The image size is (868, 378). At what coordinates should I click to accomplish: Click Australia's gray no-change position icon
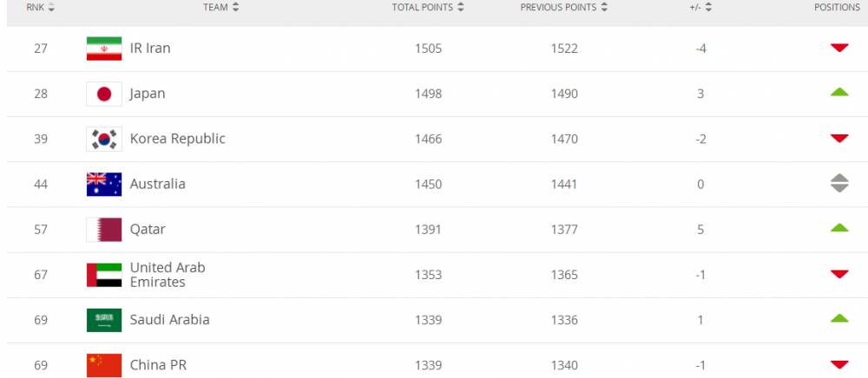point(839,183)
